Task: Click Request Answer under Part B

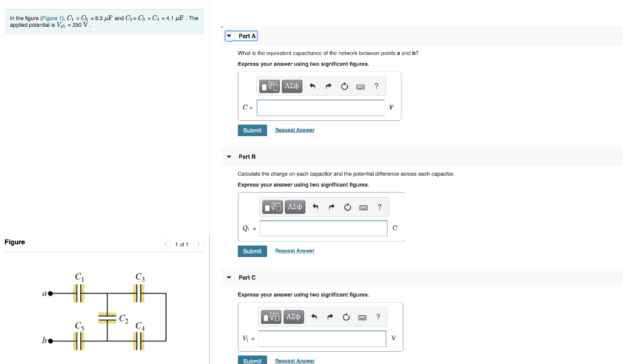Action: [294, 250]
